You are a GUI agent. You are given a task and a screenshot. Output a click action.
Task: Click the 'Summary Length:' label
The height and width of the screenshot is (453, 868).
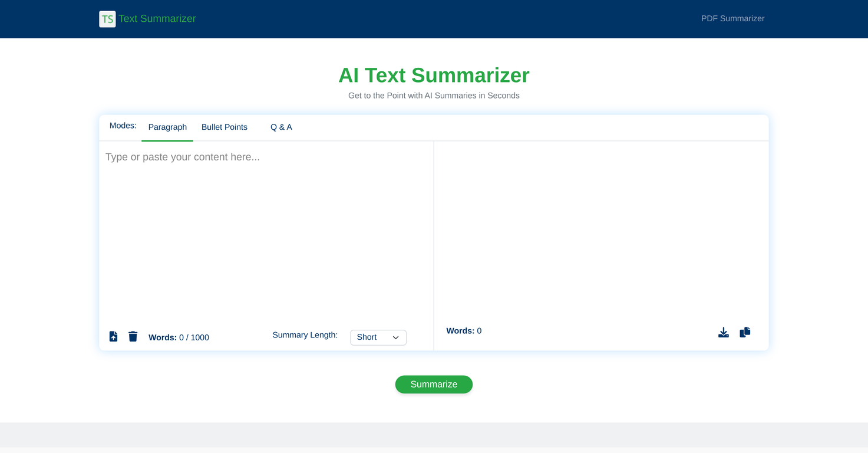305,335
